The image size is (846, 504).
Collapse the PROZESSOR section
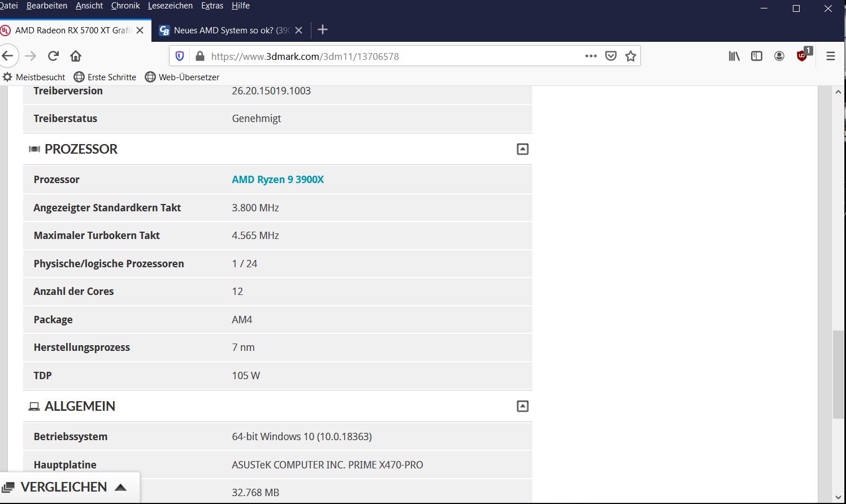coord(523,149)
